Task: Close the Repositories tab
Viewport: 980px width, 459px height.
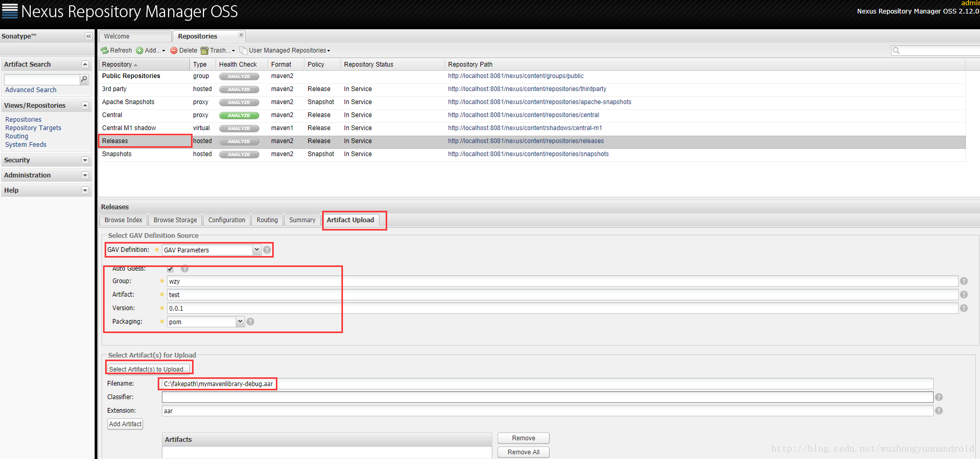Action: click(241, 35)
